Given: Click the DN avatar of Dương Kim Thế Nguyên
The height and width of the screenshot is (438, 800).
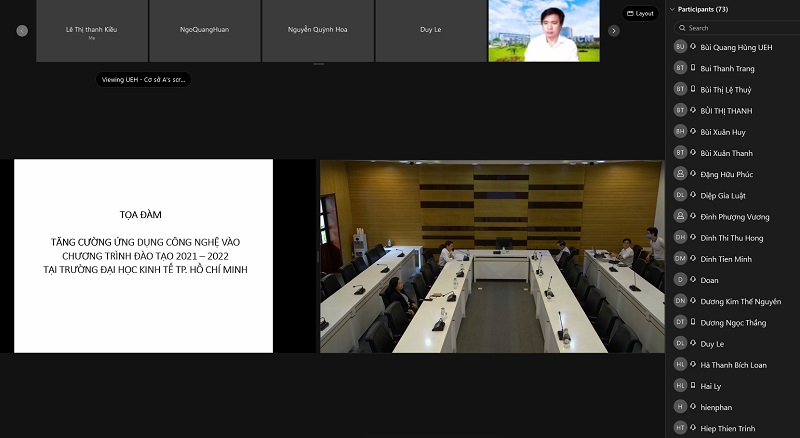Looking at the screenshot, I should coord(680,301).
